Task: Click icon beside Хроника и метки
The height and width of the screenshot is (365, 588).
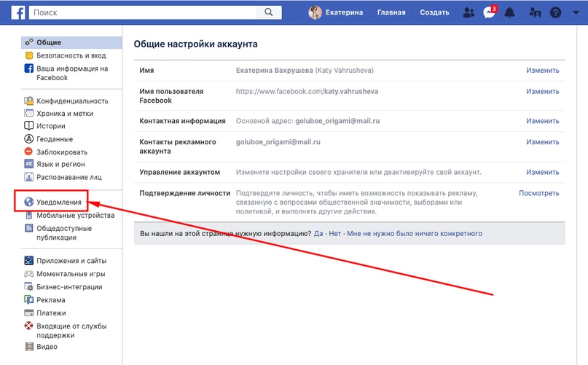Action: tap(29, 113)
